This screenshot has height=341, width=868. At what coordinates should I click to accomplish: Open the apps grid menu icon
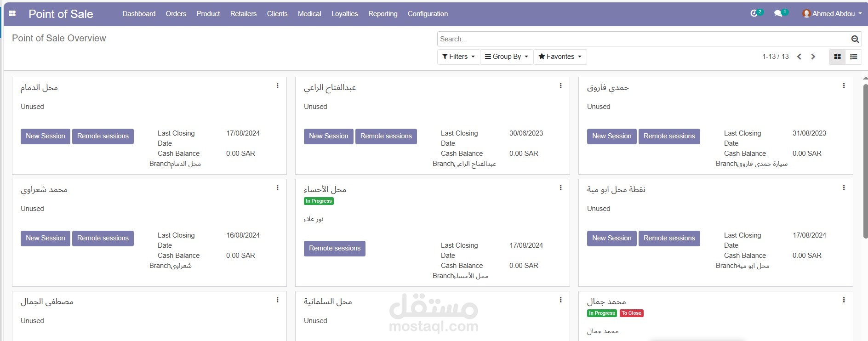12,14
